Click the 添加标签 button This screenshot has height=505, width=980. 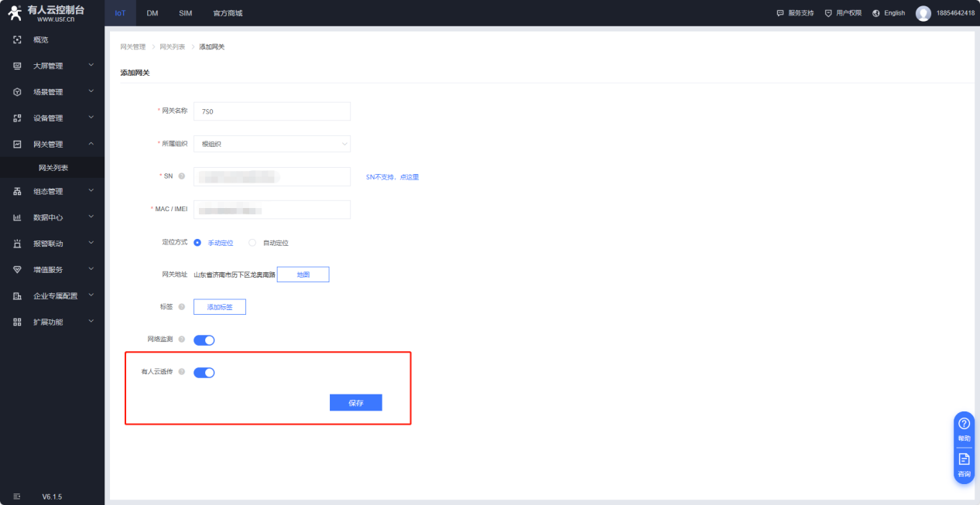[220, 307]
